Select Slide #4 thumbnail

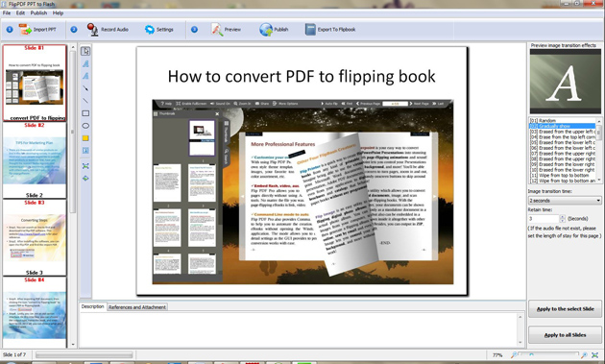click(35, 312)
